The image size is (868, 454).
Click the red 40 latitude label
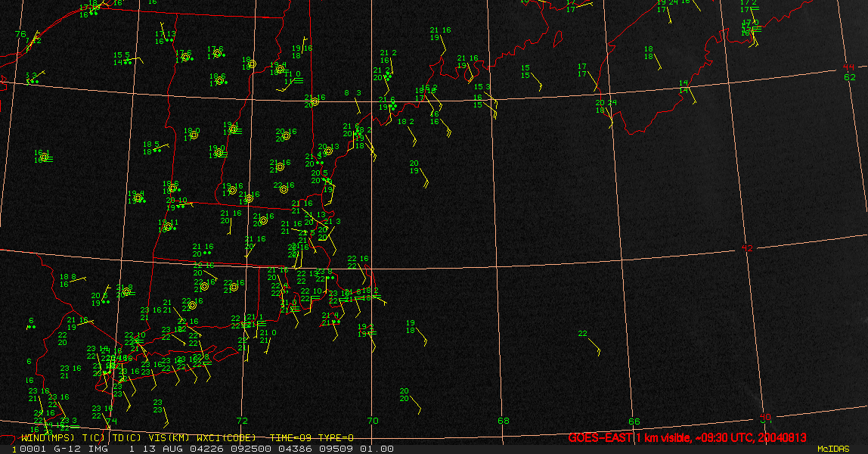(765, 417)
